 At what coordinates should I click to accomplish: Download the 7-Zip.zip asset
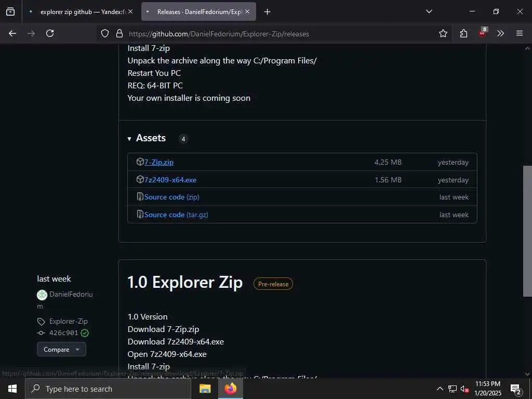tap(159, 162)
